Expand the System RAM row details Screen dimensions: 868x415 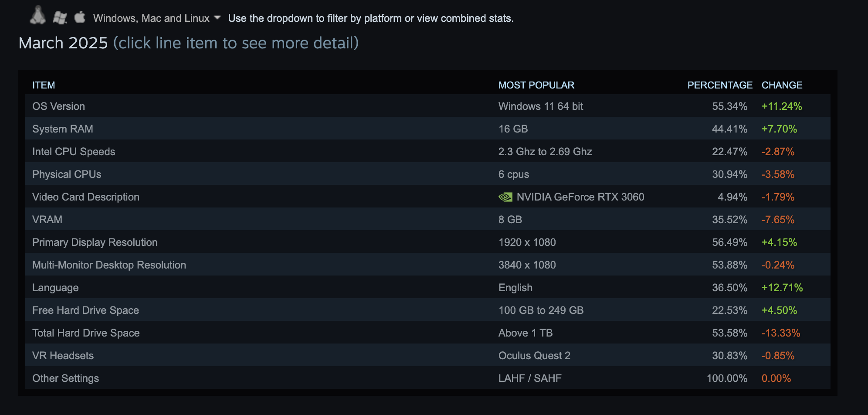click(428, 129)
